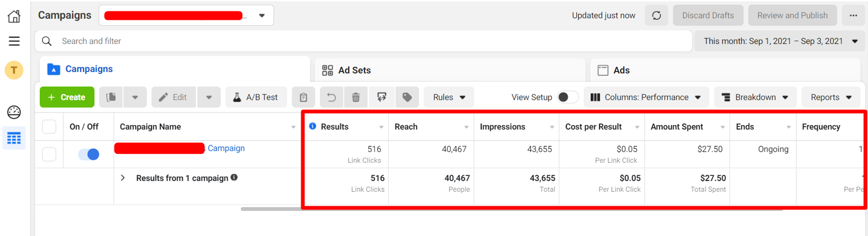This screenshot has width=868, height=236.
Task: Open the gauge account overview icon
Action: tap(14, 112)
